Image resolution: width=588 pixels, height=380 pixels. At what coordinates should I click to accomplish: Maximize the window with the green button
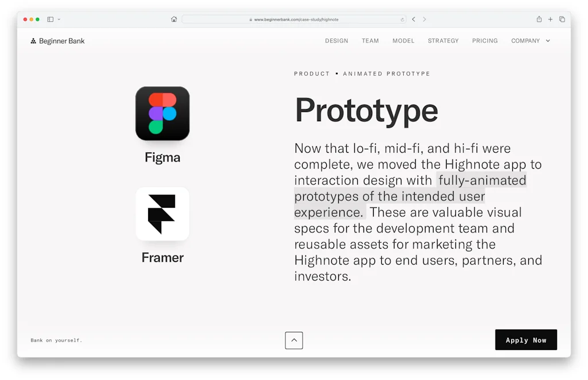(x=37, y=20)
